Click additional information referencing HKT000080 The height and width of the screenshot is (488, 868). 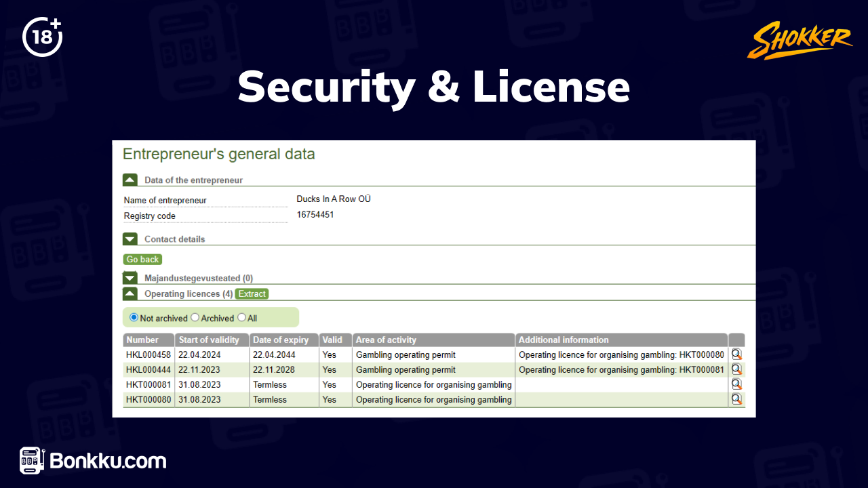621,354
